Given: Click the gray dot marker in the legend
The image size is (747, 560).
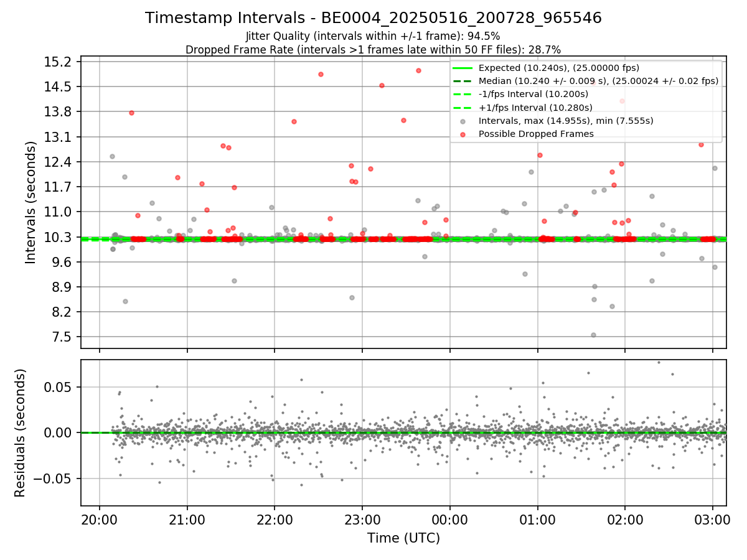Looking at the screenshot, I should pyautogui.click(x=463, y=121).
